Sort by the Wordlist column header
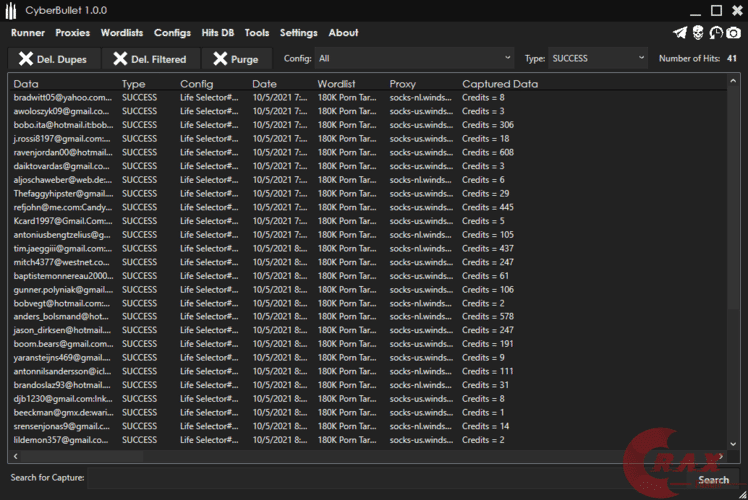The width and height of the screenshot is (748, 500). (x=336, y=84)
